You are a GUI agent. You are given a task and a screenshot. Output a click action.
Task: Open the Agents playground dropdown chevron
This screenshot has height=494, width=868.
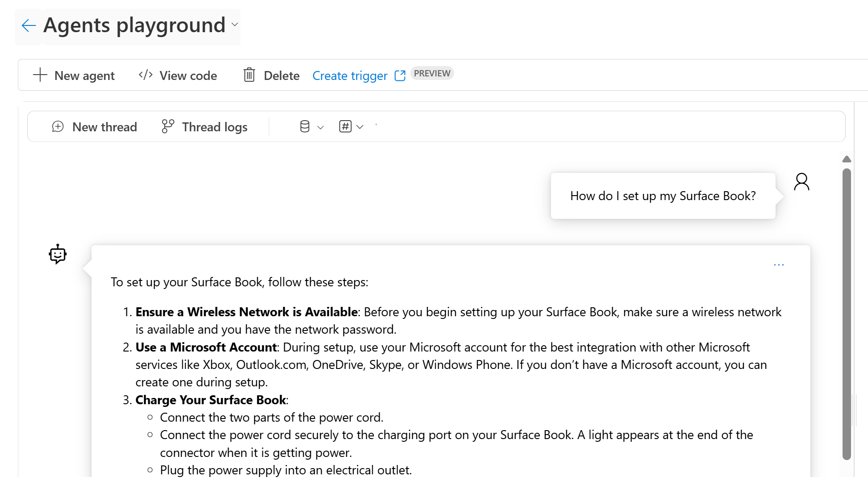point(234,25)
